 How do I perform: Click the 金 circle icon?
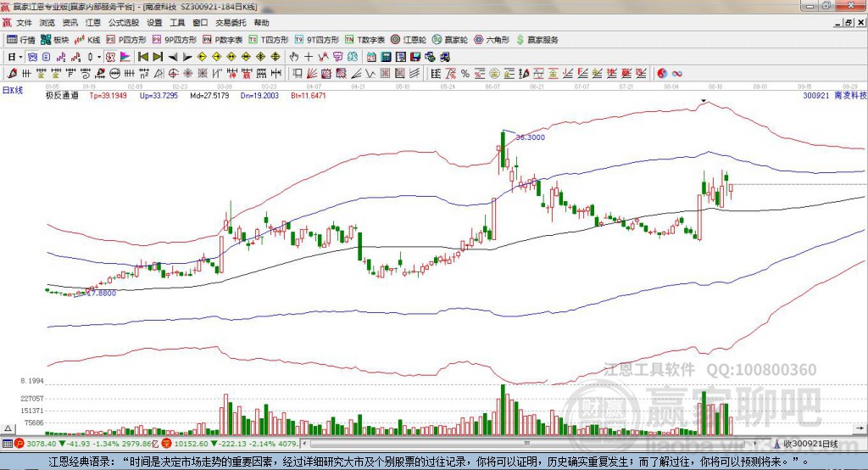(494, 73)
